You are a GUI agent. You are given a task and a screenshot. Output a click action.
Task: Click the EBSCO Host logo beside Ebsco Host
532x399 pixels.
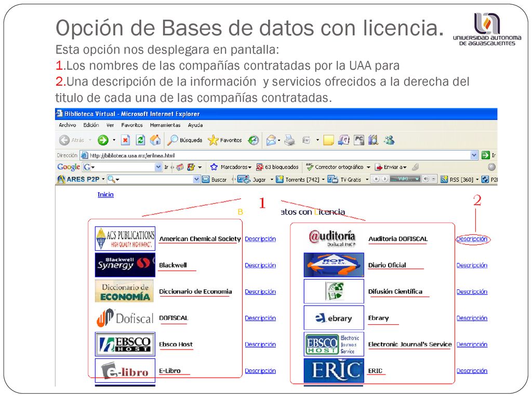point(125,344)
